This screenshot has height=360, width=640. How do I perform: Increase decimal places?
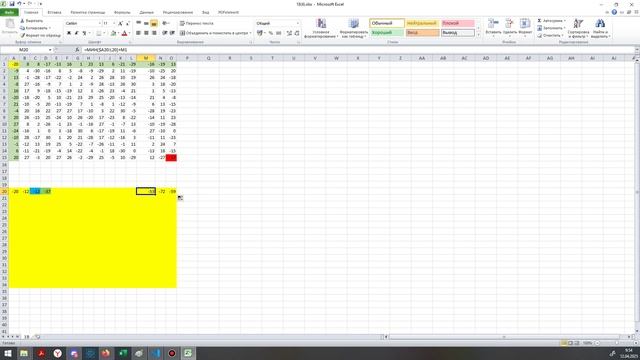coord(289,33)
